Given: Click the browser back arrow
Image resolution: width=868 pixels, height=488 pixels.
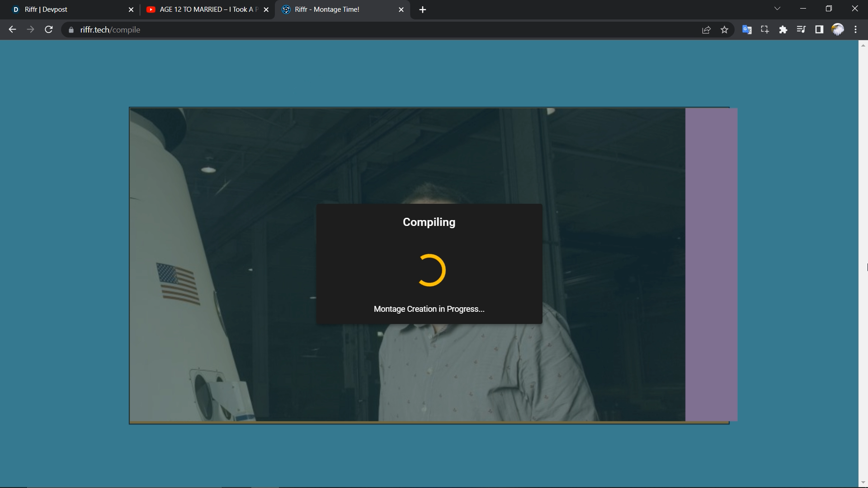Looking at the screenshot, I should (x=12, y=30).
